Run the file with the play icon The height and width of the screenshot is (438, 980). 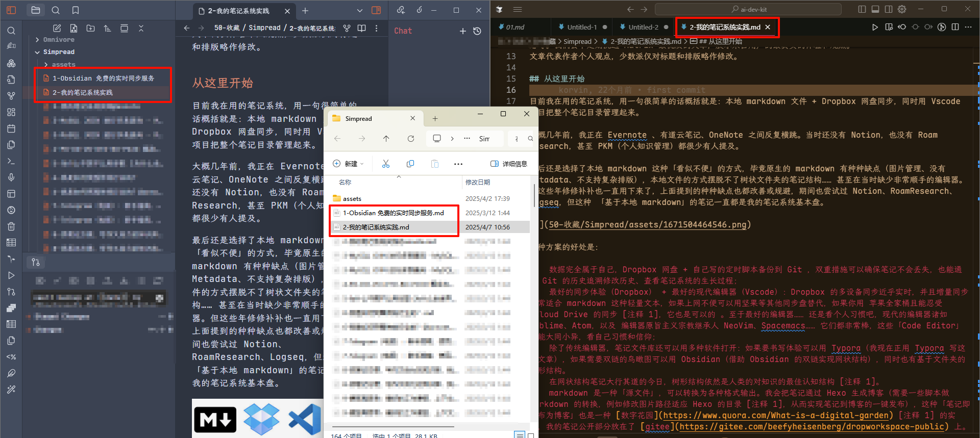tap(875, 28)
